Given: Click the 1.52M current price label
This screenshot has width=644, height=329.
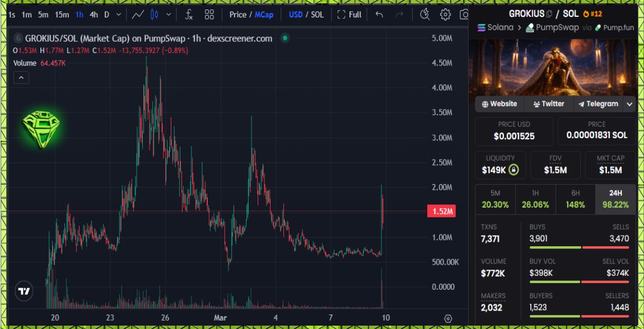Looking at the screenshot, I should click(441, 211).
